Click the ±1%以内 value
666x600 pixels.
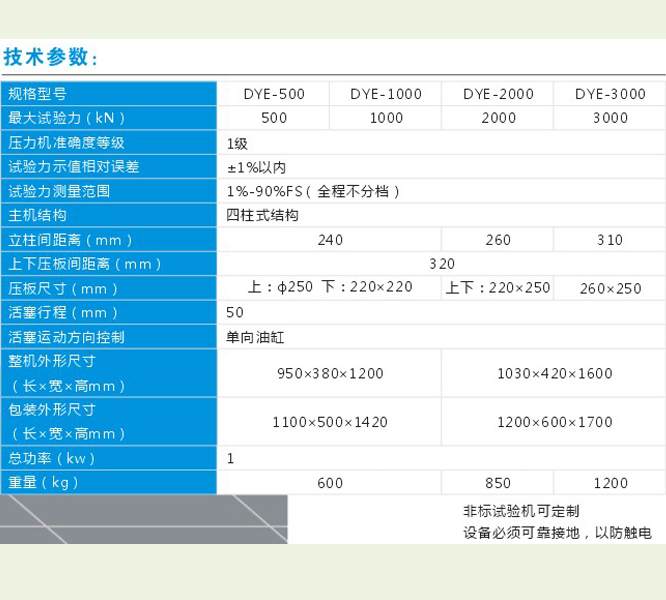[256, 168]
